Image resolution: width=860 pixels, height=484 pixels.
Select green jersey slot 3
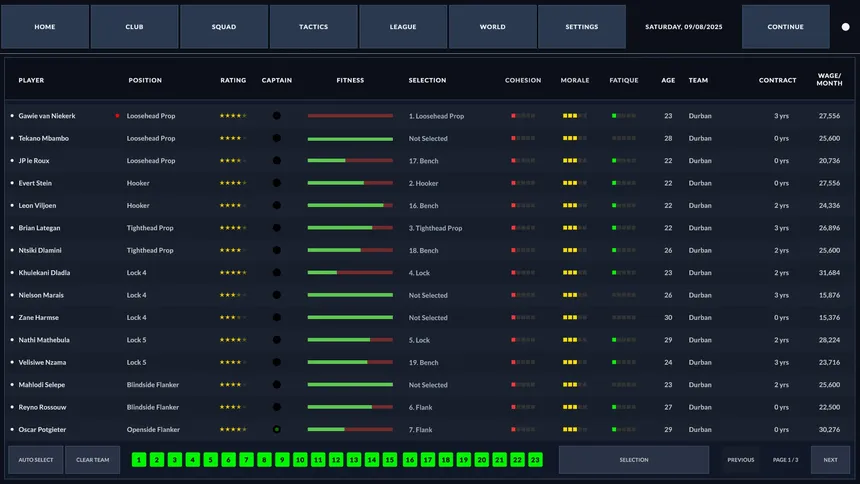[x=174, y=460]
